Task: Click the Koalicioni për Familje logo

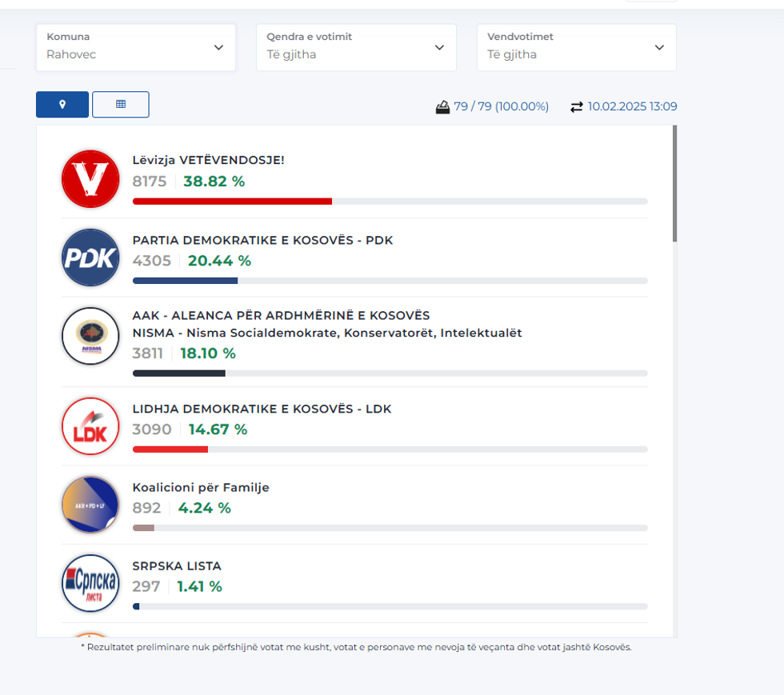Action: pyautogui.click(x=90, y=505)
